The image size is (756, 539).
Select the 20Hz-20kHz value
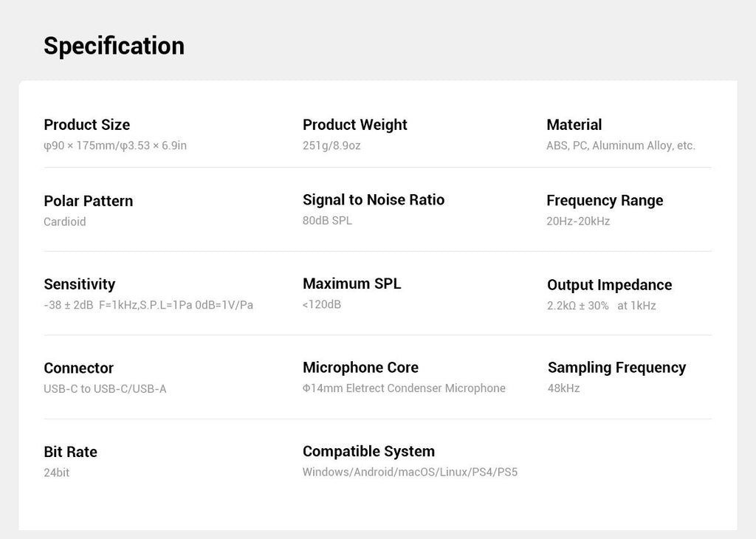pyautogui.click(x=578, y=222)
